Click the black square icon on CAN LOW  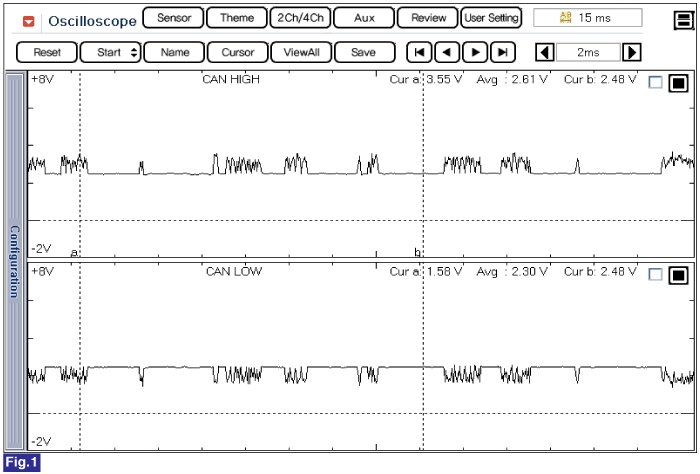click(678, 275)
